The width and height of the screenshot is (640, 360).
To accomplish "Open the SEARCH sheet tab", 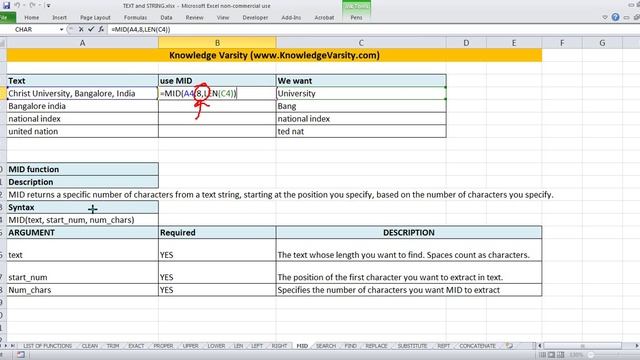I will 326,346.
